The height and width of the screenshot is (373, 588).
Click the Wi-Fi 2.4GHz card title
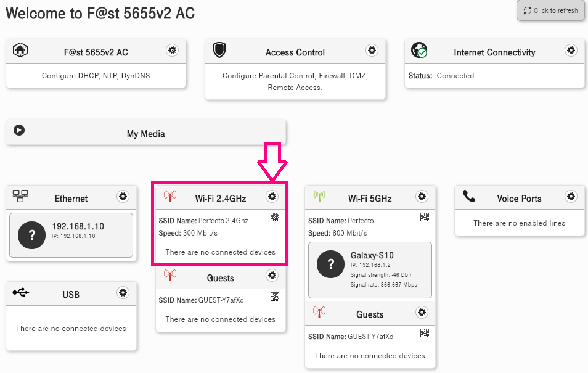221,199
